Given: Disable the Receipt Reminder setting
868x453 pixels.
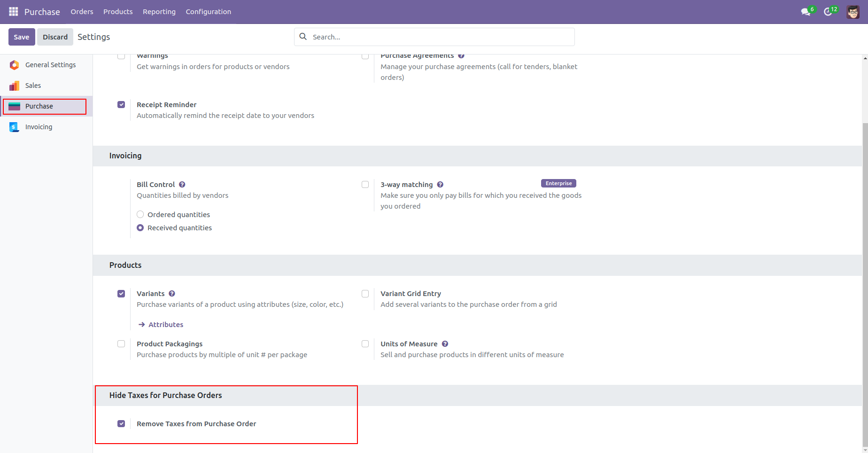Looking at the screenshot, I should coord(121,104).
